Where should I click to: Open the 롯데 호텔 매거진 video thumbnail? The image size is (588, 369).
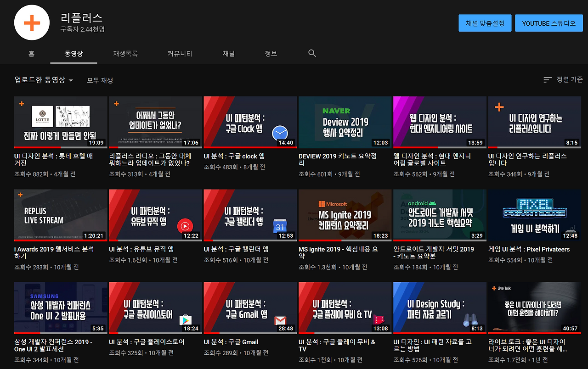(61, 122)
